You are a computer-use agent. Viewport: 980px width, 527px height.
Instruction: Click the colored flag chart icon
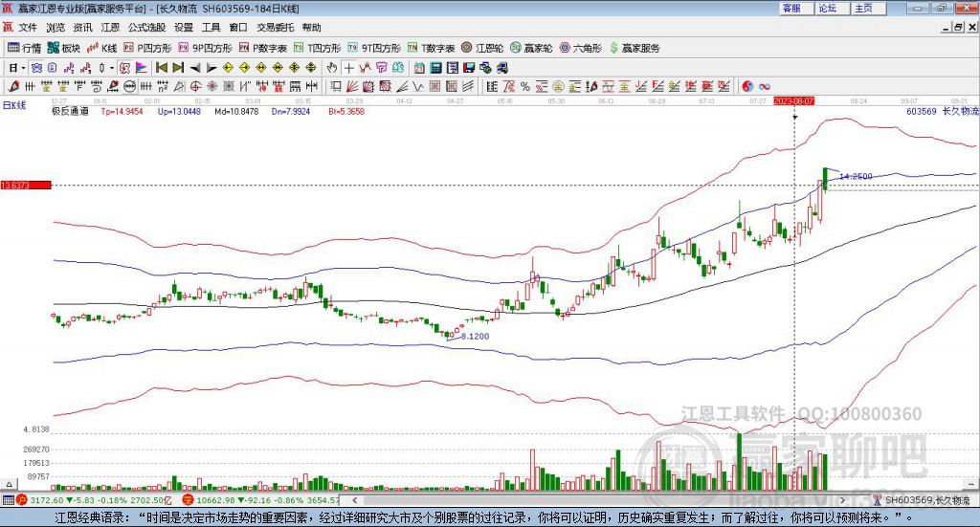point(142,68)
